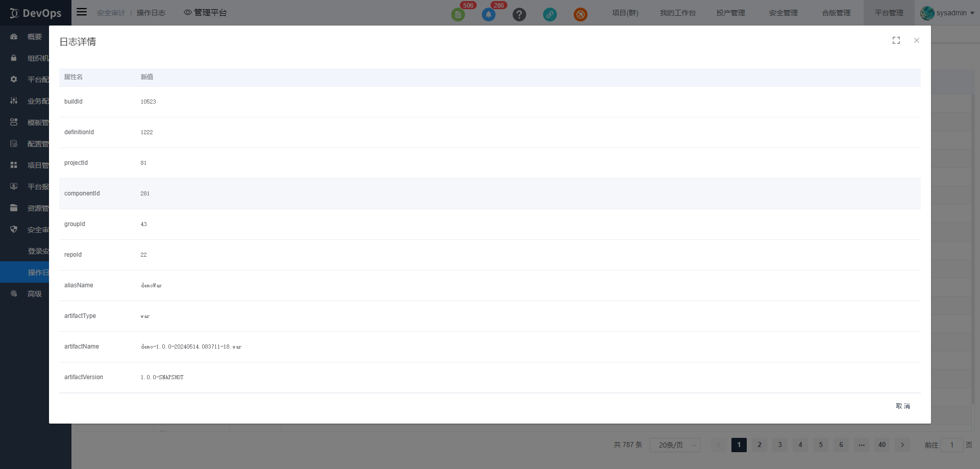The width and height of the screenshot is (980, 469).
Task: Open the sysadmin user dropdown
Action: click(x=947, y=13)
